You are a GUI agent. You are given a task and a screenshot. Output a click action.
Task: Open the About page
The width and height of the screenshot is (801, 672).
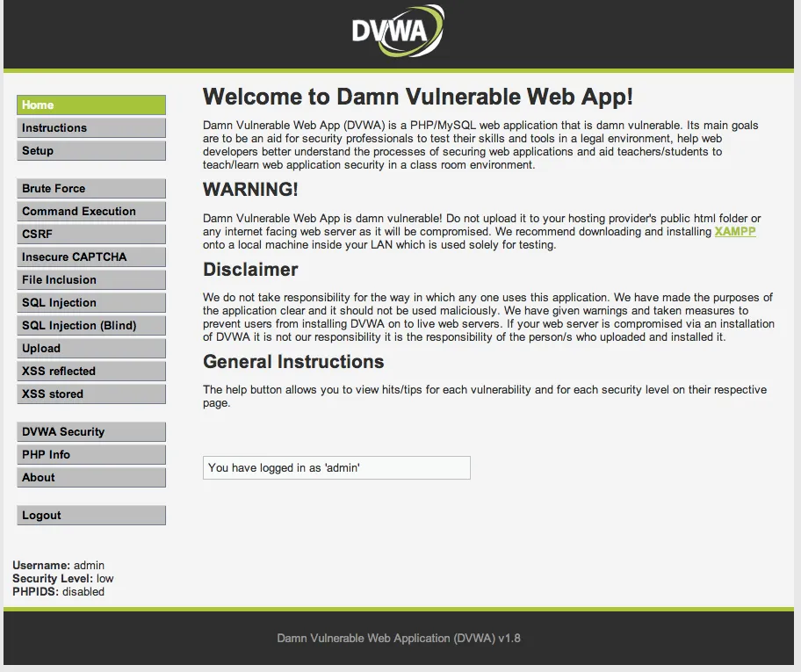(x=90, y=477)
